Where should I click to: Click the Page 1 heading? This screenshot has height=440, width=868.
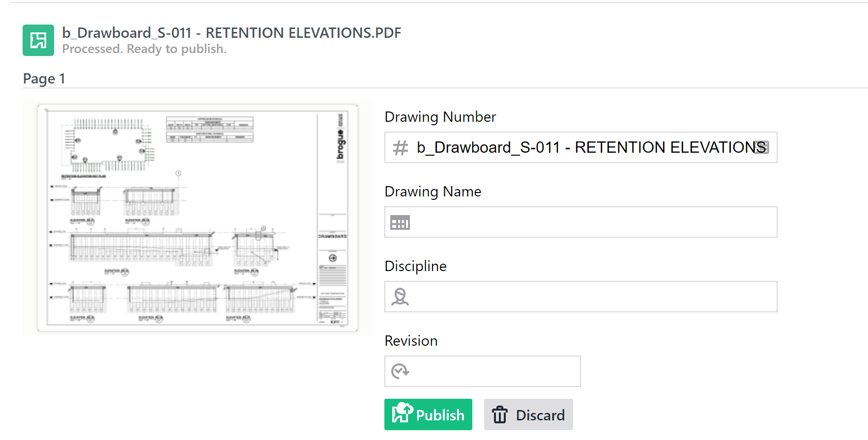pyautogui.click(x=44, y=79)
